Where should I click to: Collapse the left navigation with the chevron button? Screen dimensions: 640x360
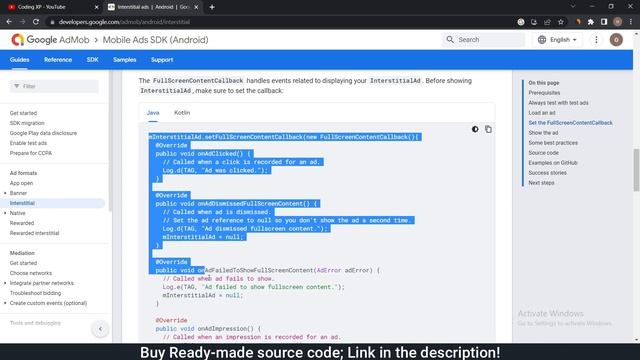pos(100,329)
